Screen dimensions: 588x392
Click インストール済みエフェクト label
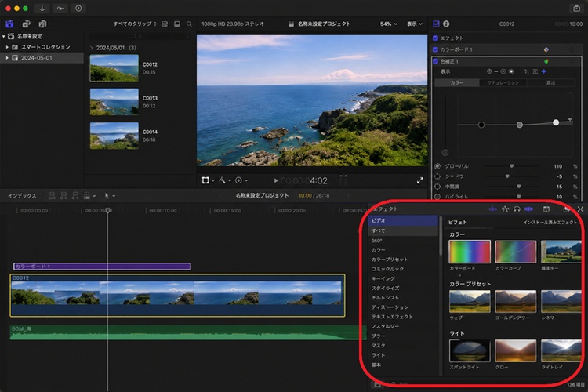[550, 223]
